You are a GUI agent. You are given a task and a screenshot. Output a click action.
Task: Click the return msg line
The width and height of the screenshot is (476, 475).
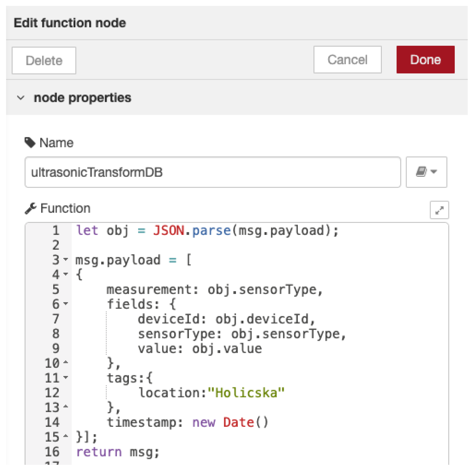(118, 452)
